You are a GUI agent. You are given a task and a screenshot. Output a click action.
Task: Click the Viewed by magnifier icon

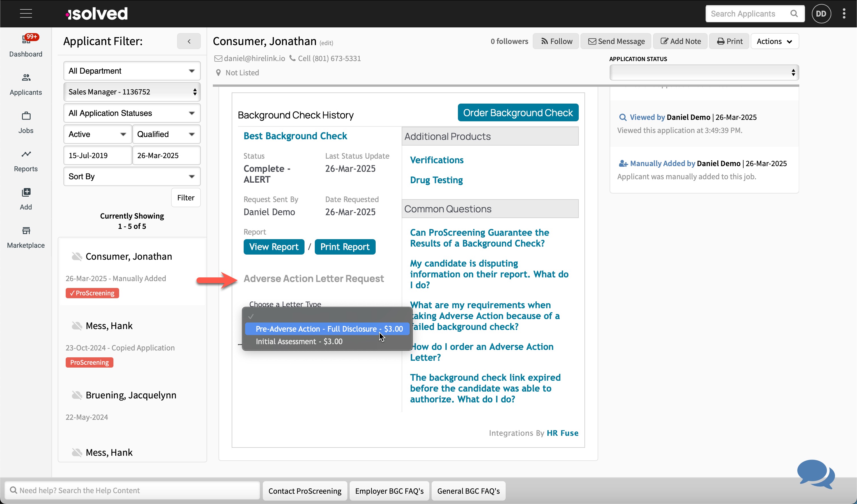pyautogui.click(x=622, y=117)
